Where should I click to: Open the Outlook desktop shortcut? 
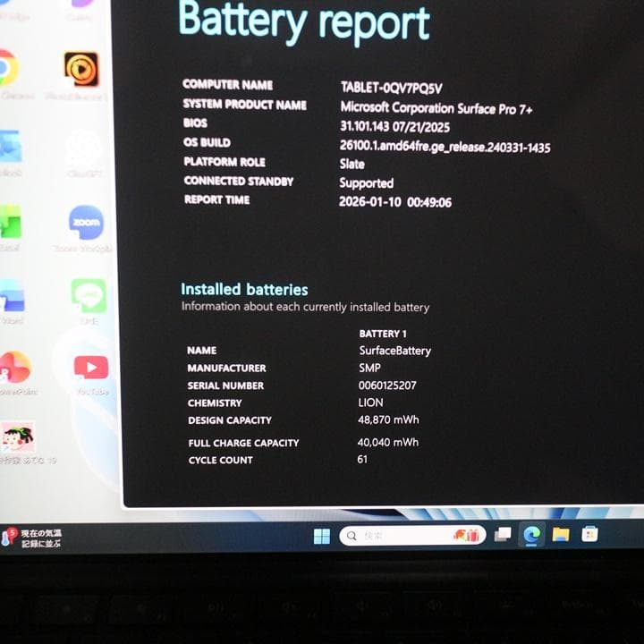pyautogui.click(x=10, y=147)
